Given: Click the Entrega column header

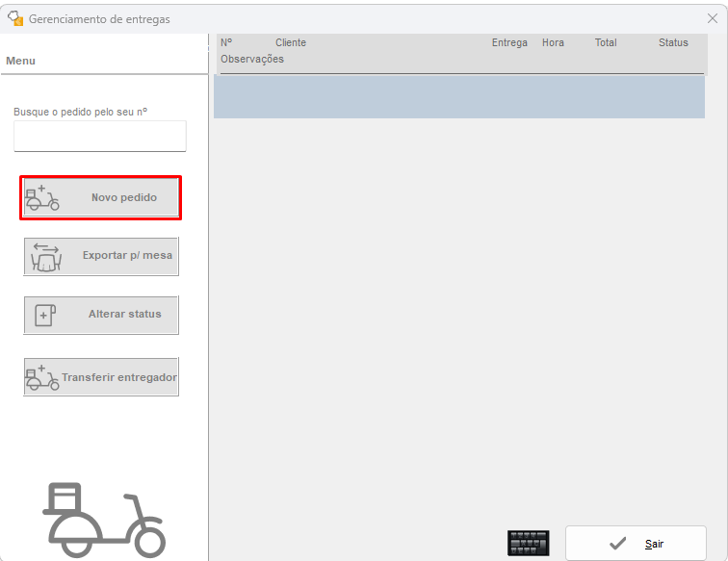Looking at the screenshot, I should (x=509, y=43).
